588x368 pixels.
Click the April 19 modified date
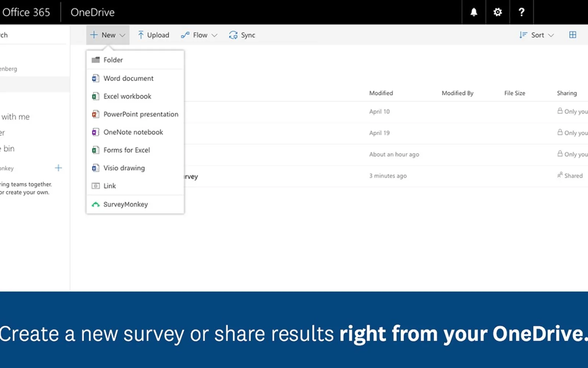pos(379,133)
